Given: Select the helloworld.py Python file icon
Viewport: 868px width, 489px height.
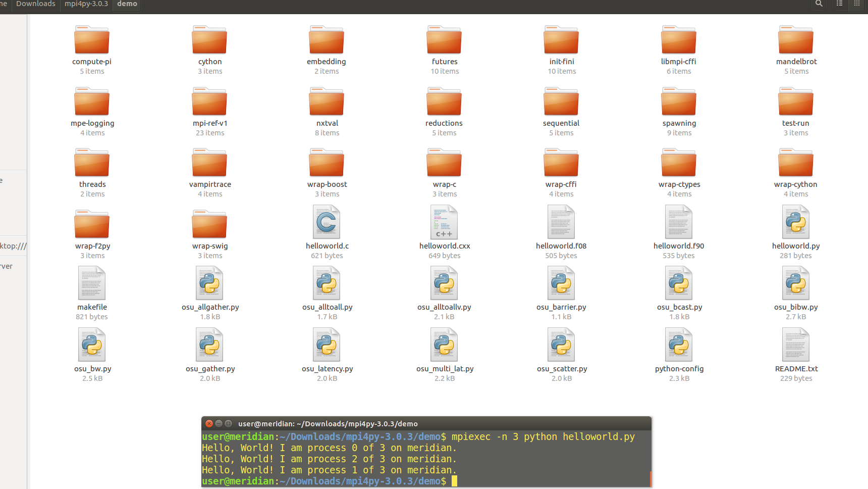Looking at the screenshot, I should click(x=796, y=222).
